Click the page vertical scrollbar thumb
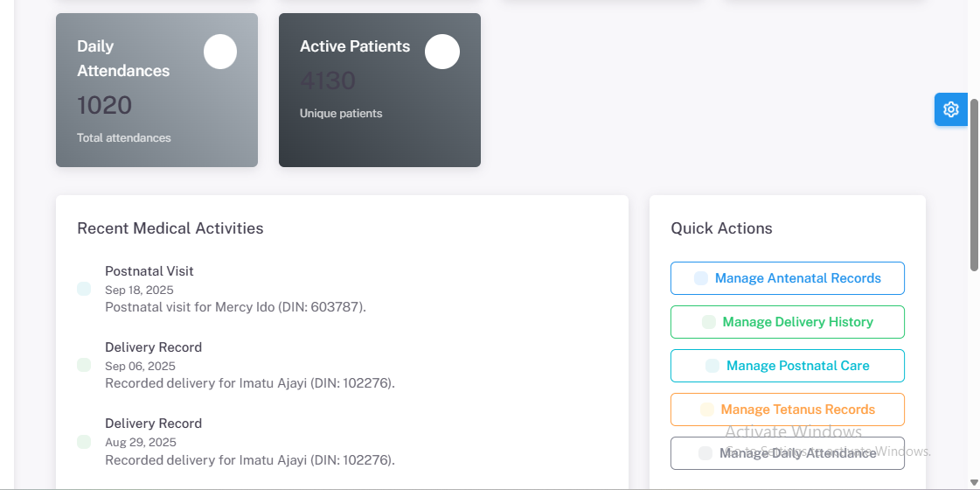The width and height of the screenshot is (980, 490). coord(974,184)
